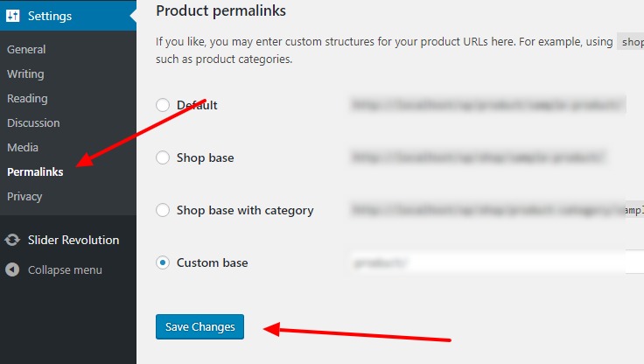Screen dimensions: 644x364
Task: Open the Privacy settings page
Action: coord(24,197)
